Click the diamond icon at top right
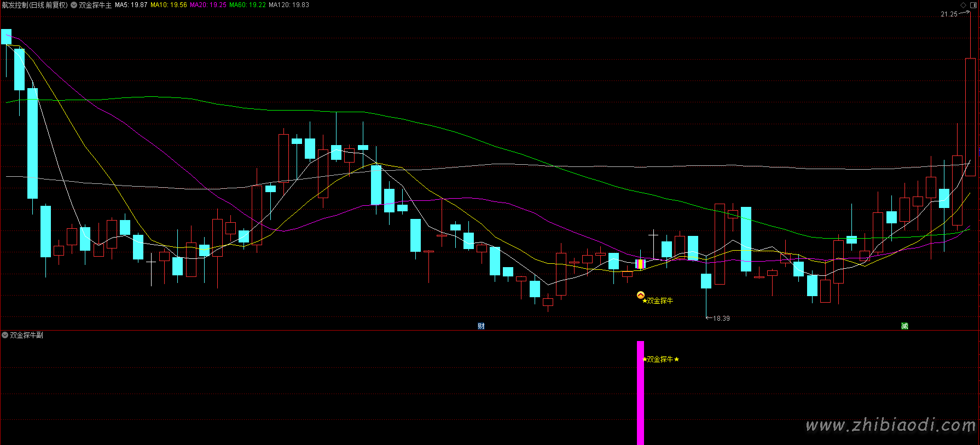 tap(964, 5)
